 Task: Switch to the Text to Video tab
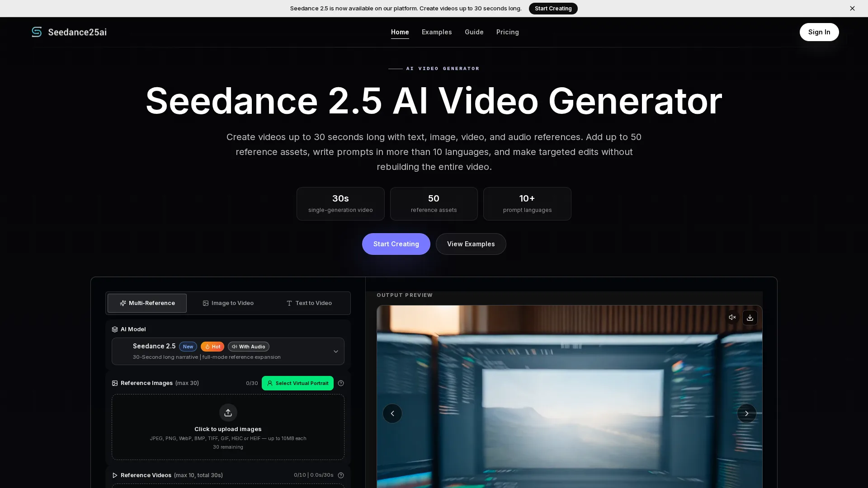click(x=309, y=303)
